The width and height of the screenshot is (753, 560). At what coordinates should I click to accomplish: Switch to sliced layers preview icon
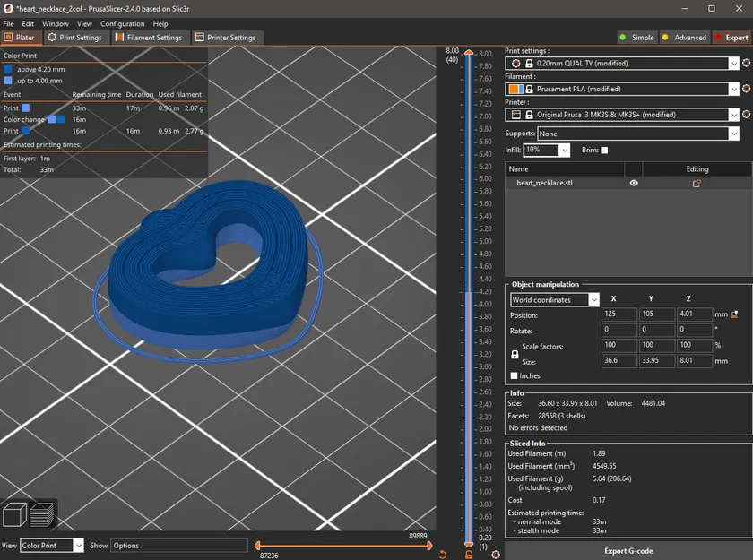(x=42, y=515)
